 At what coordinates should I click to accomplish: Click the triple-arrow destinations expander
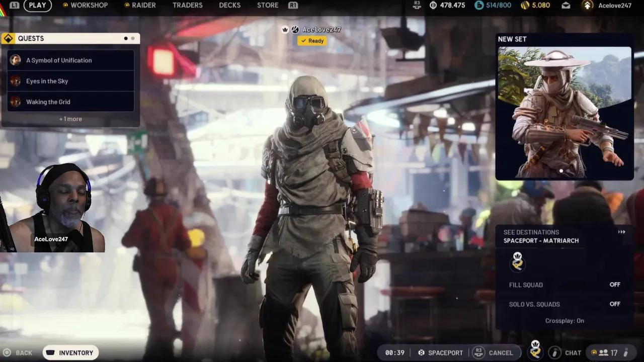point(621,232)
